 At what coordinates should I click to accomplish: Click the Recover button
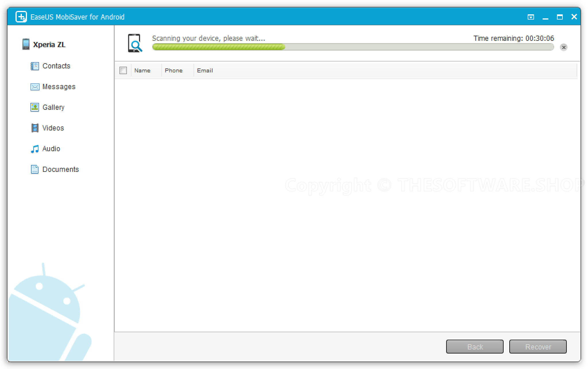point(538,347)
